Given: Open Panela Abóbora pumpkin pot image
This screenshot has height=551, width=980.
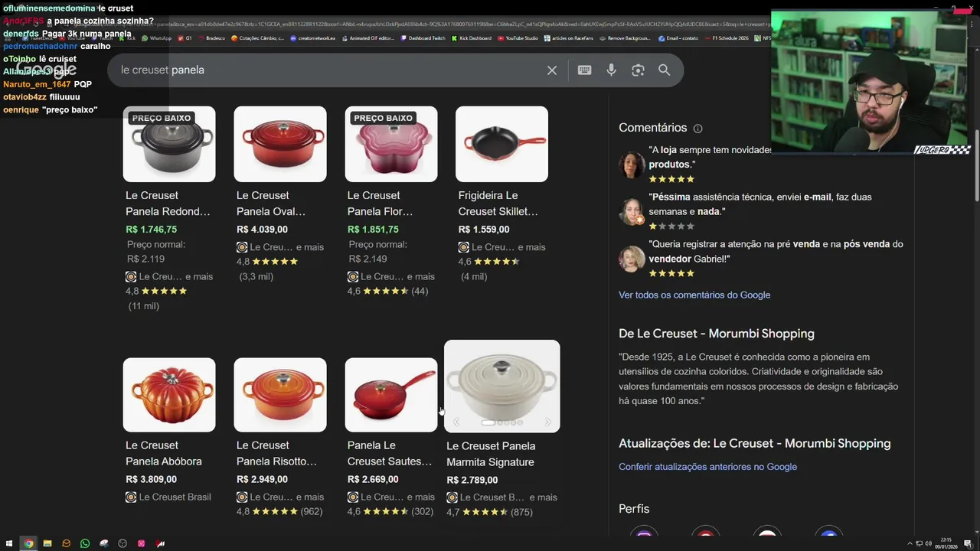Looking at the screenshot, I should point(169,395).
